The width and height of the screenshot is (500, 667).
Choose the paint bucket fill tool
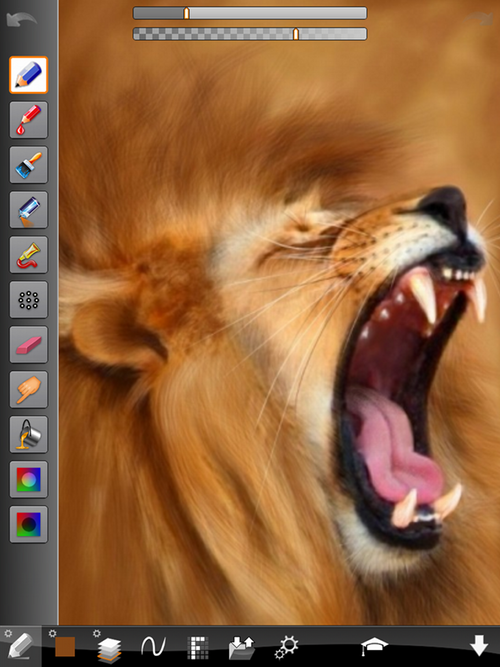coord(29,434)
